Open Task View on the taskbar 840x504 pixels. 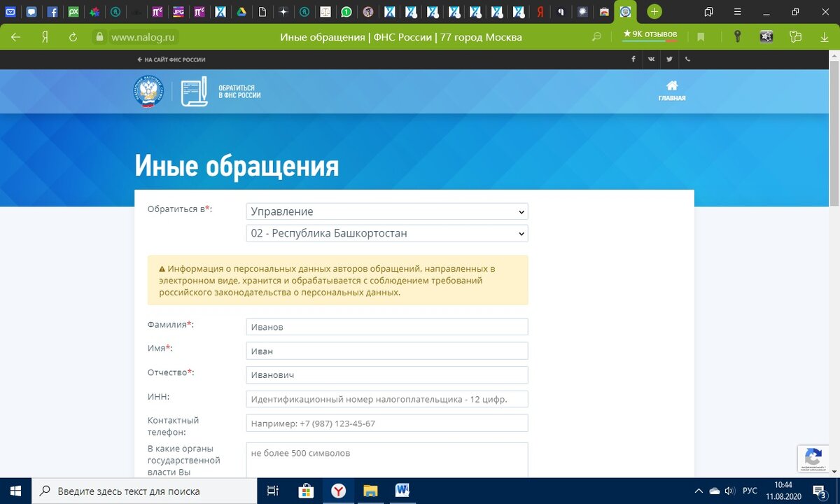pyautogui.click(x=273, y=491)
